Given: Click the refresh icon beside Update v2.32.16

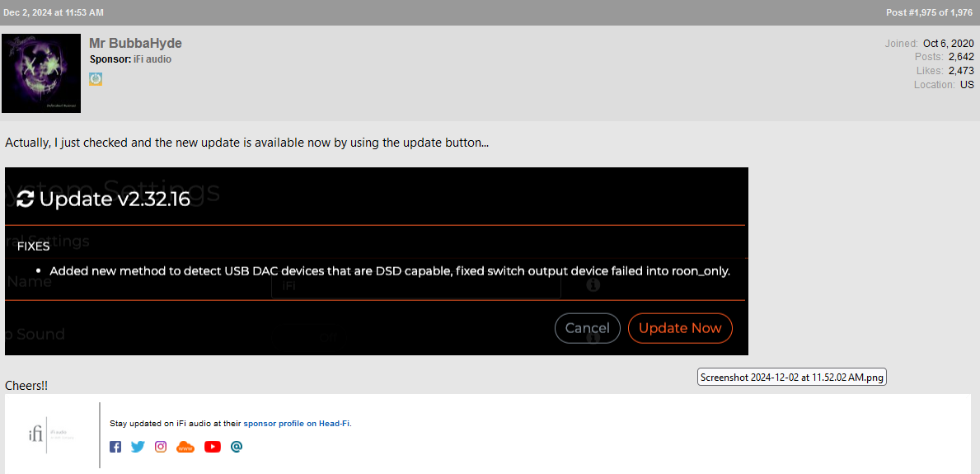Looking at the screenshot, I should tap(26, 199).
